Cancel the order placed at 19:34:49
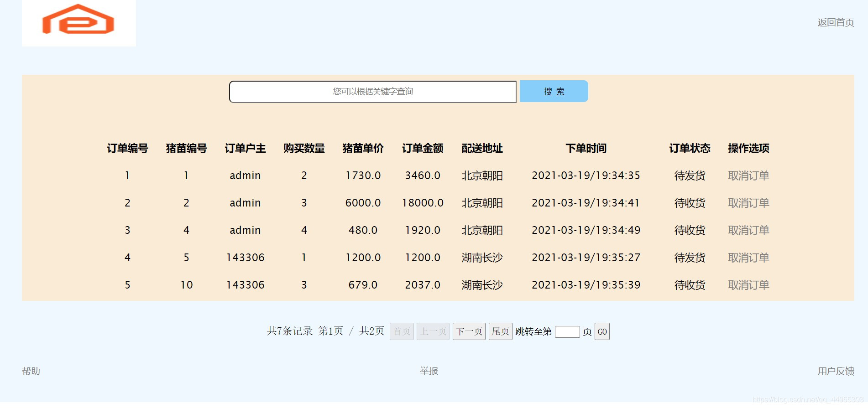Image resolution: width=868 pixels, height=408 pixels. (748, 230)
